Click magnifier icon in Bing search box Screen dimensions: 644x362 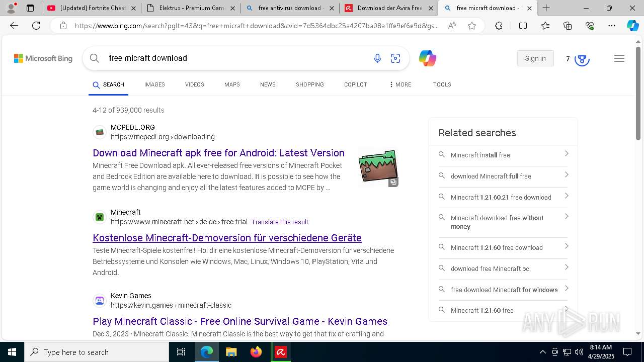click(94, 58)
